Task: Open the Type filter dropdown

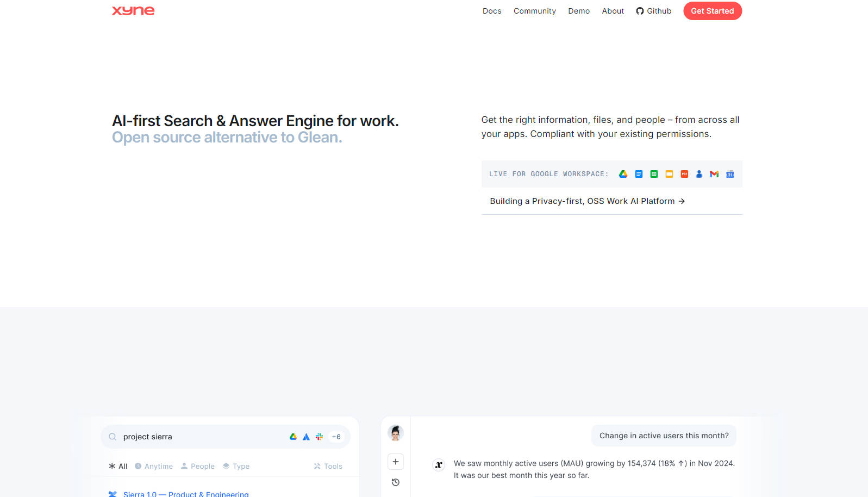Action: pos(236,466)
